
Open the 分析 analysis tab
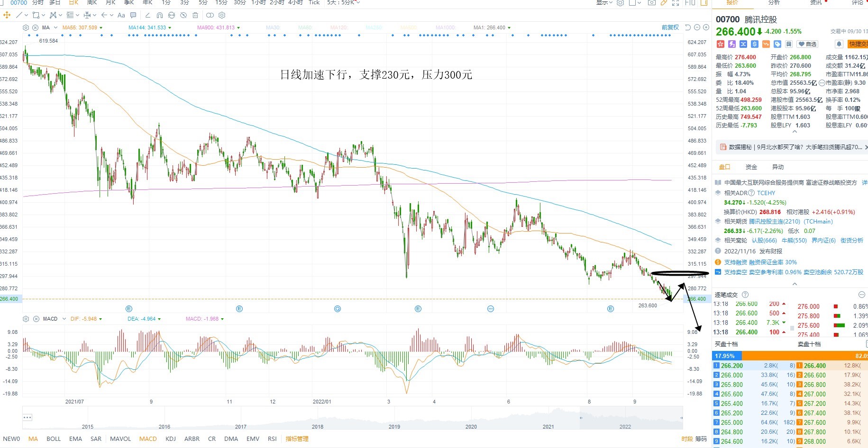click(x=774, y=2)
